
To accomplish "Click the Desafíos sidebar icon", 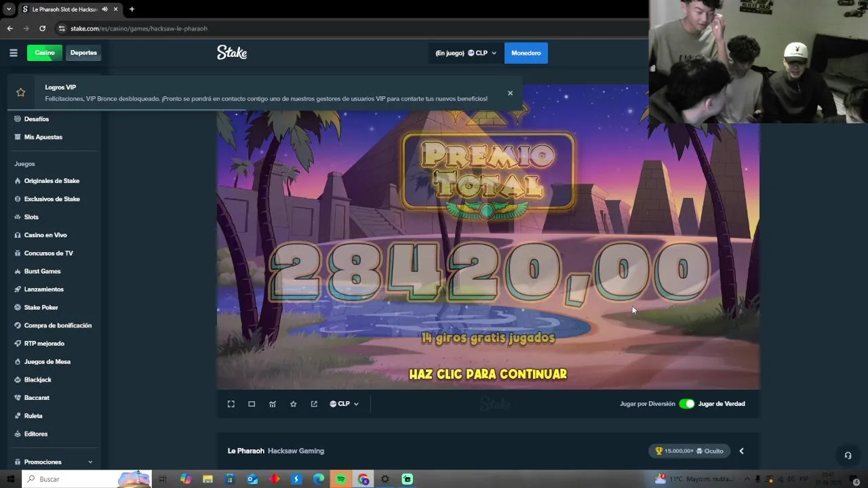I will 18,119.
